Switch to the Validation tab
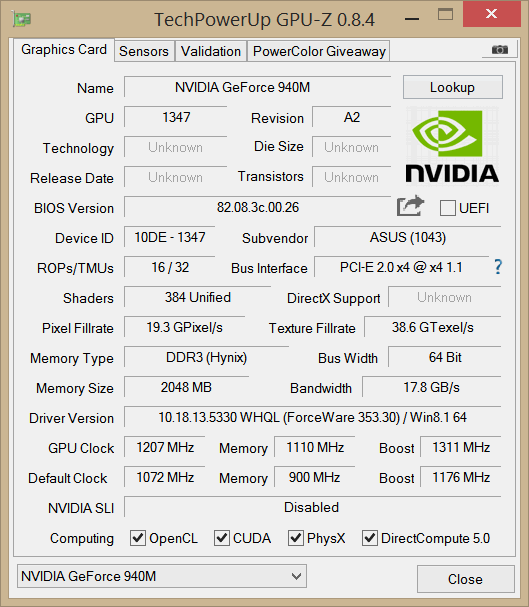 (x=211, y=51)
